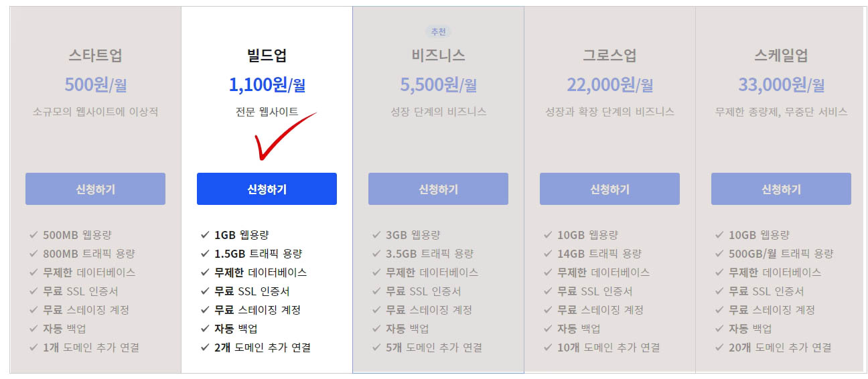868x379 pixels.
Task: Click the 무제한 데이터베이스 item in 빌드업
Action: pos(261,273)
